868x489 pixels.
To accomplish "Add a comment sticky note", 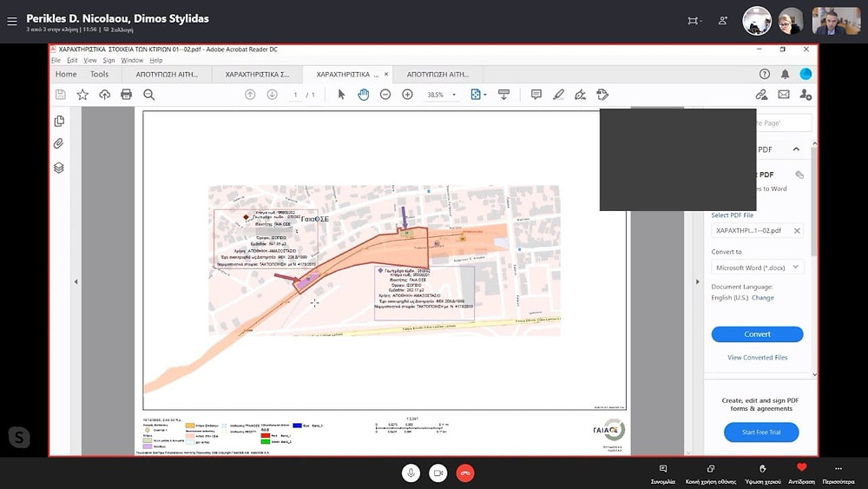I will click(536, 95).
